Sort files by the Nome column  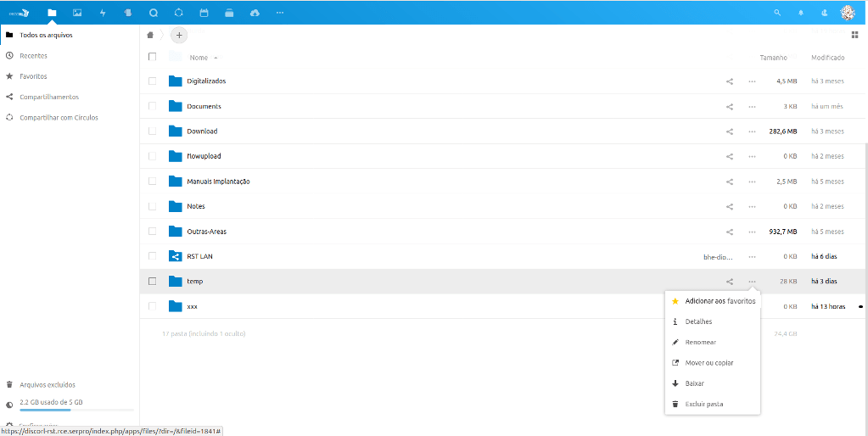[x=199, y=58]
